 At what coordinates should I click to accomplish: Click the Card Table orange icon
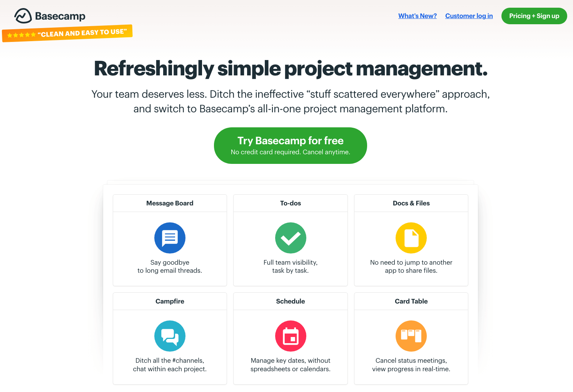(x=411, y=336)
